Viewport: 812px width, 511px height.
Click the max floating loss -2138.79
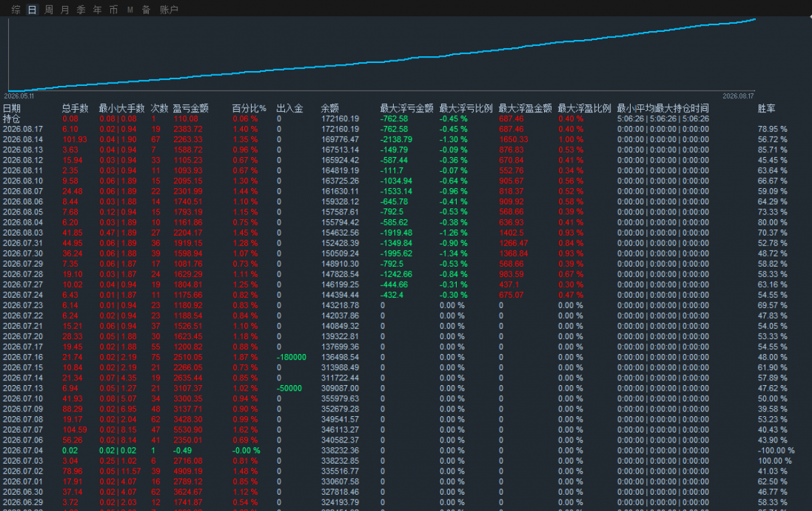(395, 139)
